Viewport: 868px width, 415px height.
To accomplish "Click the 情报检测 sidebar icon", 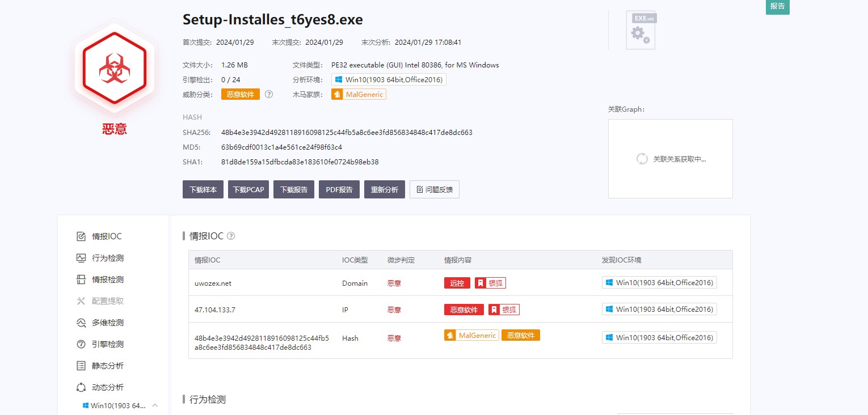I will [81, 280].
